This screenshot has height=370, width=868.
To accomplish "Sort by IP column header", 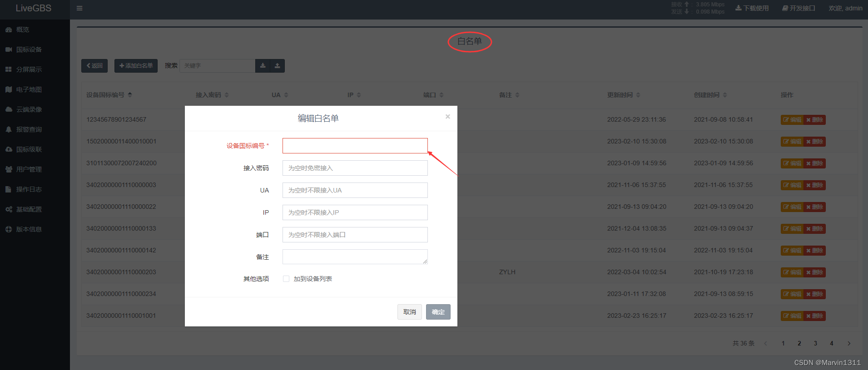I will point(354,95).
